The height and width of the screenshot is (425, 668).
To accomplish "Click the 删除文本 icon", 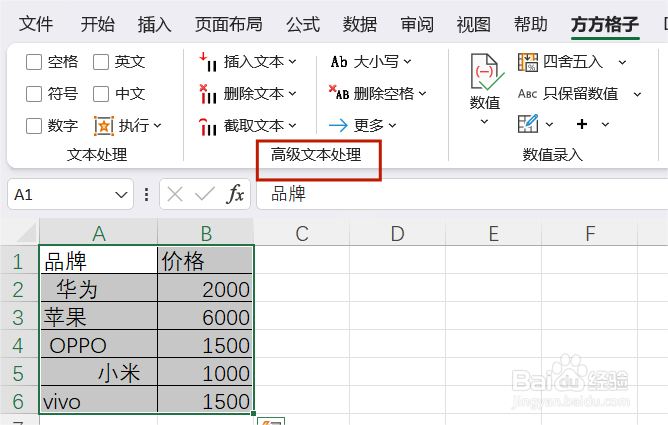I will (x=208, y=94).
